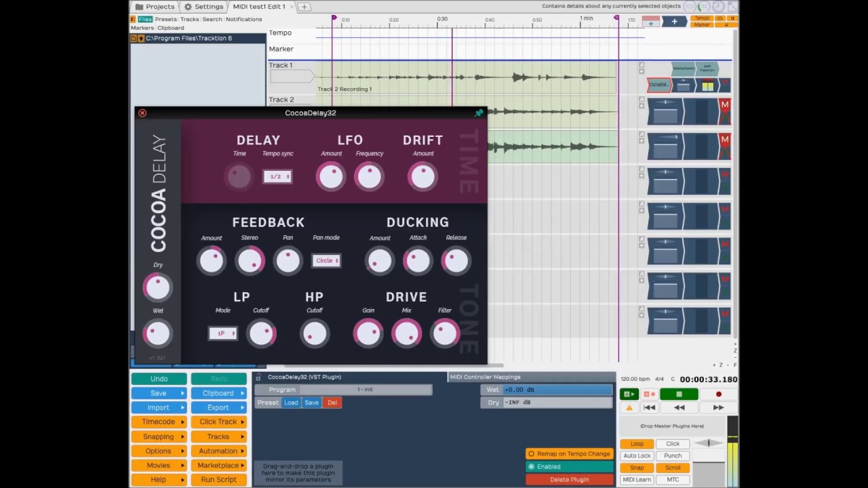The image size is (868, 488).
Task: Open the Search browser tab
Action: point(212,20)
